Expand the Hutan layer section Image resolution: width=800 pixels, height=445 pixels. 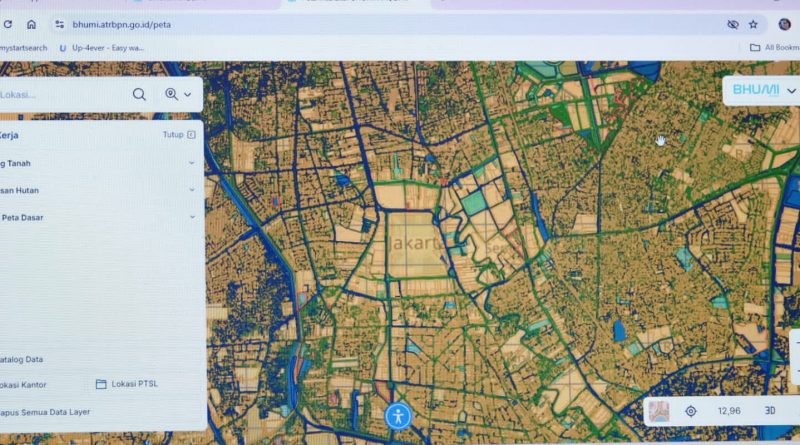coord(192,189)
